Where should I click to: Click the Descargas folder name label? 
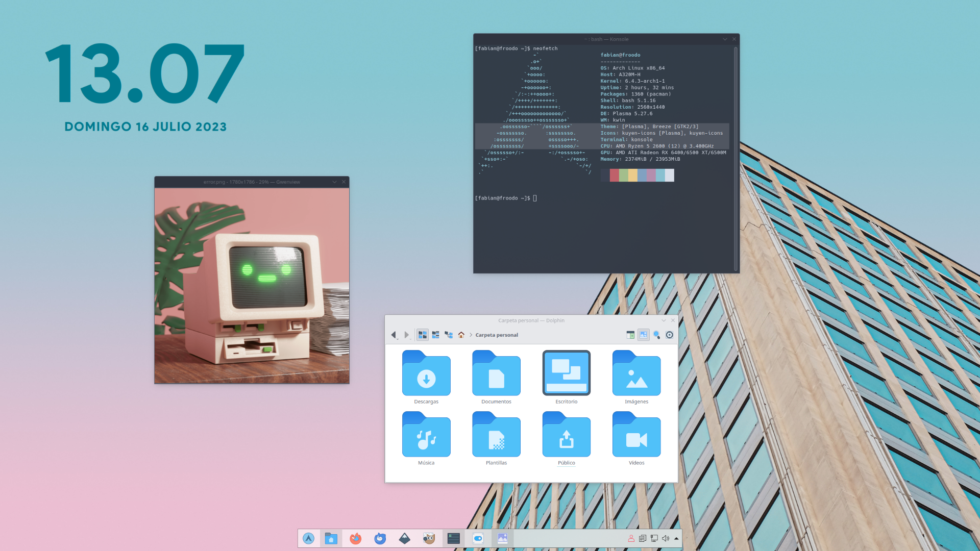(x=426, y=402)
